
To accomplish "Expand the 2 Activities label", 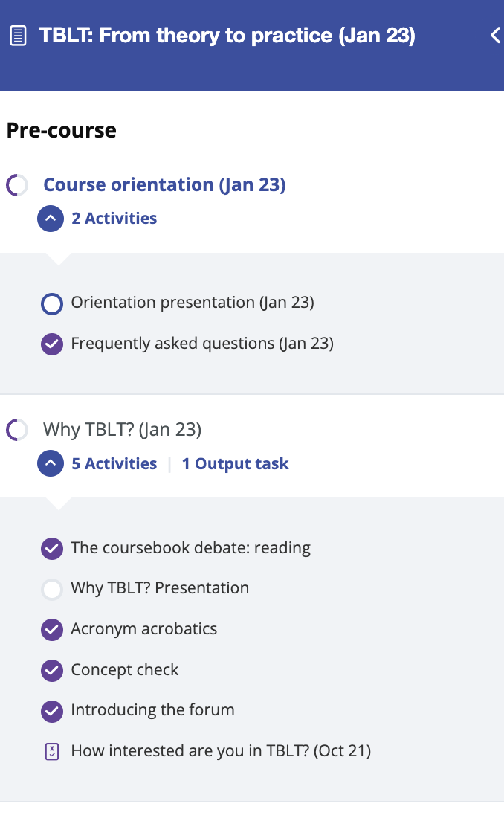I will click(x=114, y=219).
